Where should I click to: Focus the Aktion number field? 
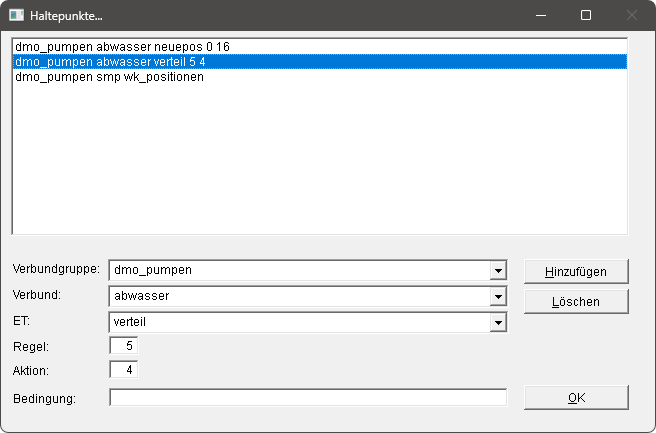123,371
